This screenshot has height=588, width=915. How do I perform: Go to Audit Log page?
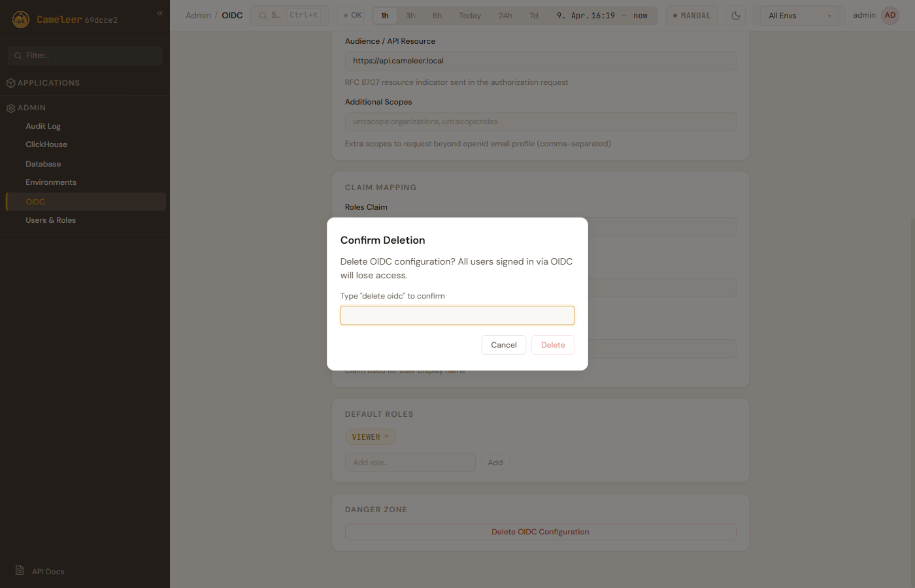tap(43, 126)
